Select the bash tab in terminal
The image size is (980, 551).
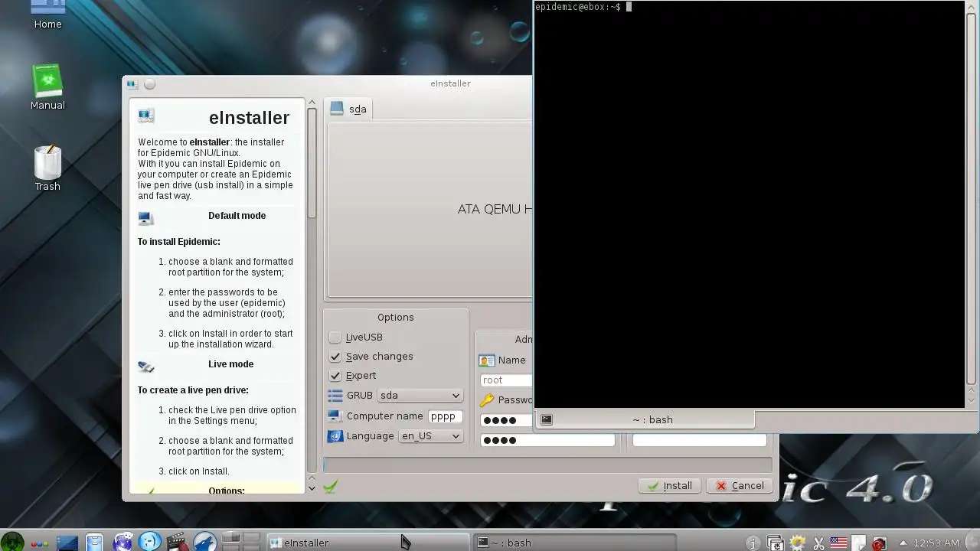pyautogui.click(x=645, y=419)
